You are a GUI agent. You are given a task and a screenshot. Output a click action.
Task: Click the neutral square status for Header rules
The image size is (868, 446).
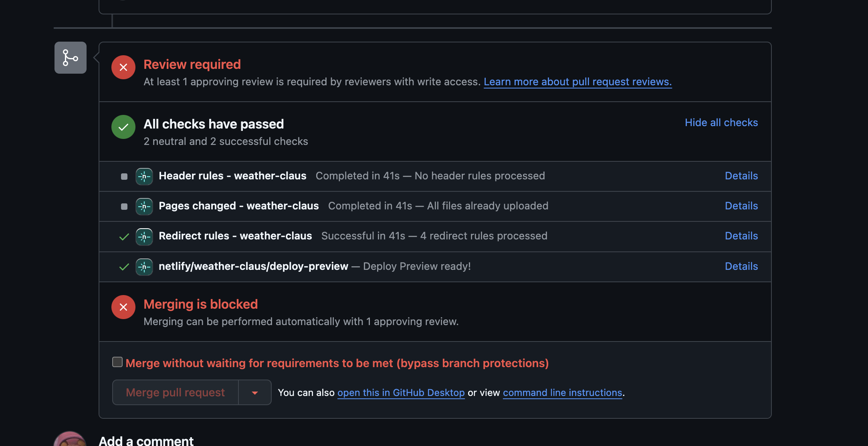click(124, 177)
